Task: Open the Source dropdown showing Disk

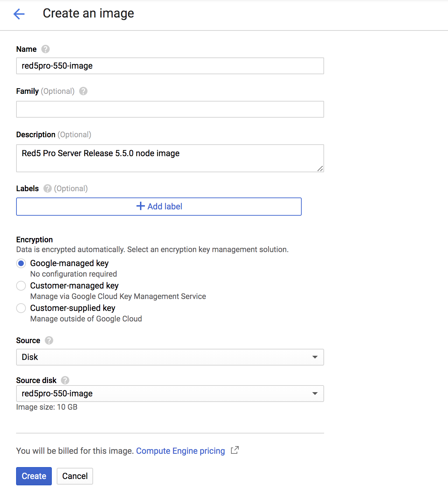Action: (170, 357)
